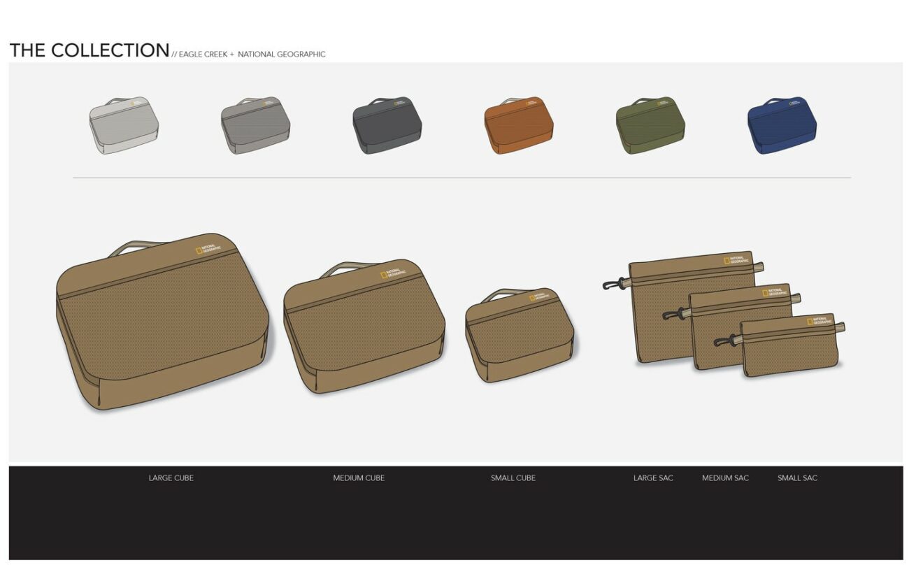Screen dimensions: 909x588
Task: Click the LARGE SAC label
Action: point(653,478)
